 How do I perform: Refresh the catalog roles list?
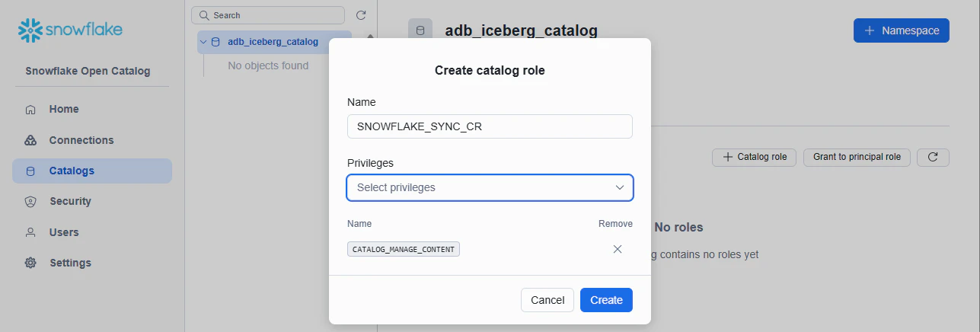point(933,157)
